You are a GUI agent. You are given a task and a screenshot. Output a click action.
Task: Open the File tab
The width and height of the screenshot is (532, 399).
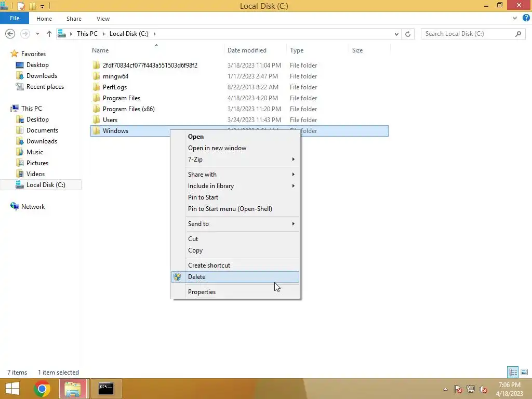coord(15,18)
